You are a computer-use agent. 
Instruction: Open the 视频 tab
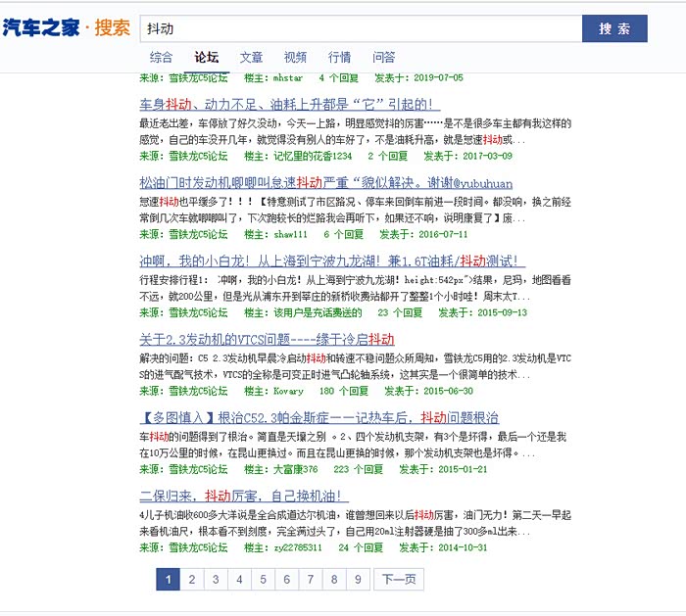point(295,57)
